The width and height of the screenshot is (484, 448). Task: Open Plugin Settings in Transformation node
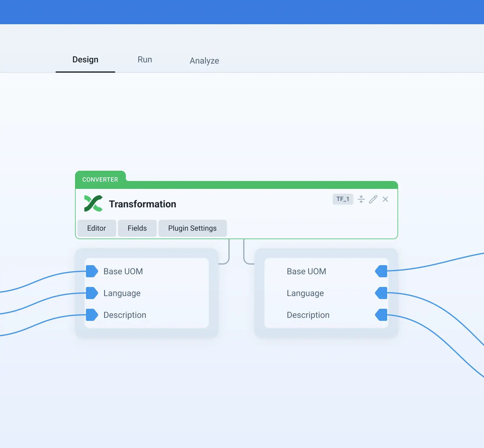click(x=192, y=228)
